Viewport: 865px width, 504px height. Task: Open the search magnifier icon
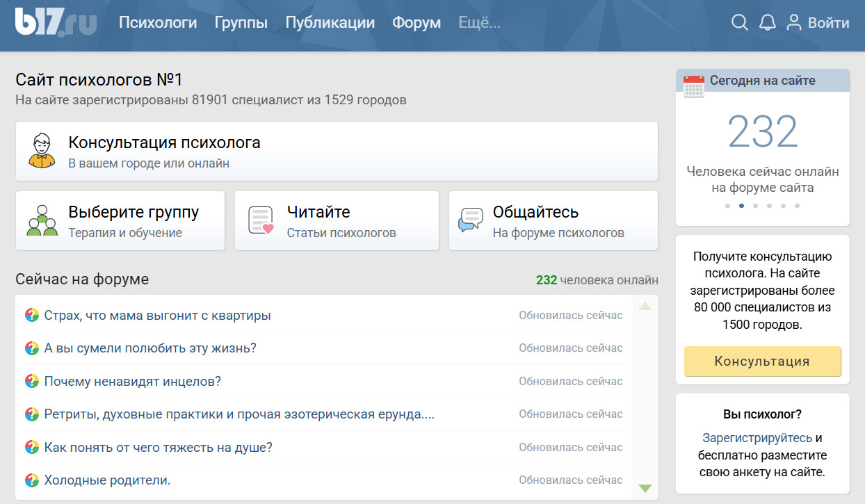point(739,23)
